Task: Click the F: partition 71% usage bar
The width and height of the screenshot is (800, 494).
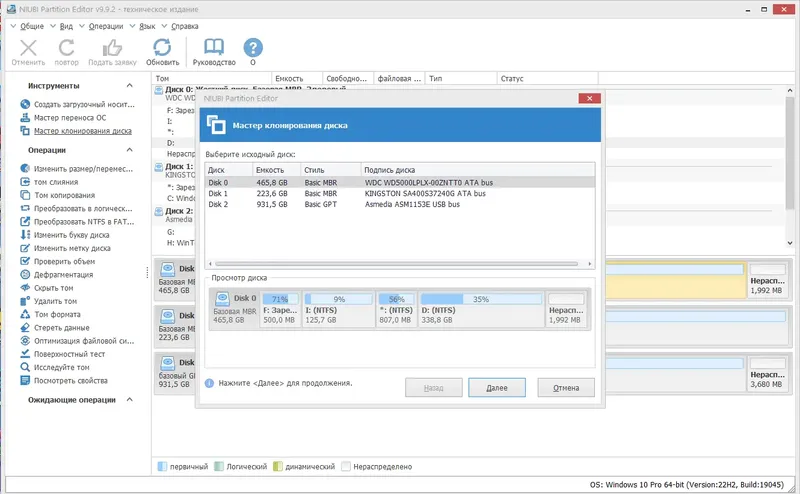Action: pos(280,299)
